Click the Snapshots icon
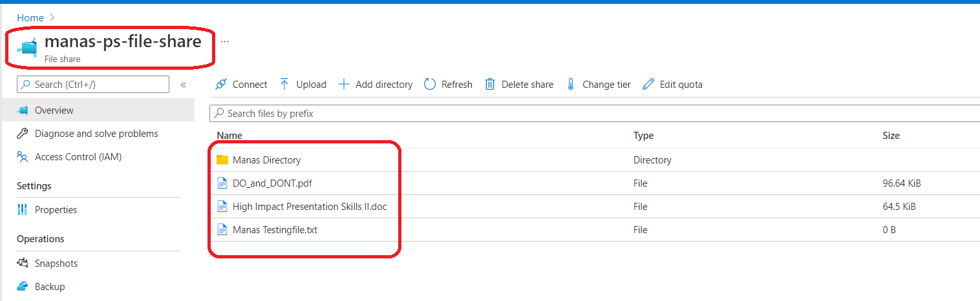Image resolution: width=980 pixels, height=301 pixels. [x=23, y=264]
